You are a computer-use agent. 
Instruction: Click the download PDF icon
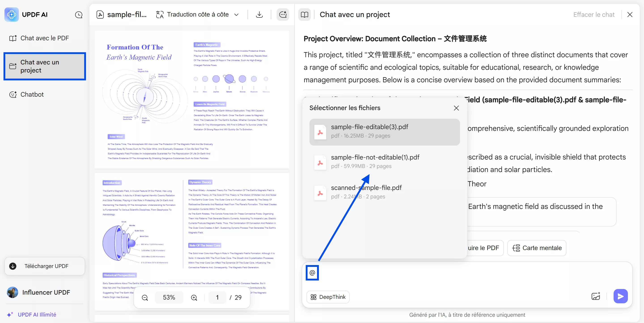pyautogui.click(x=259, y=15)
